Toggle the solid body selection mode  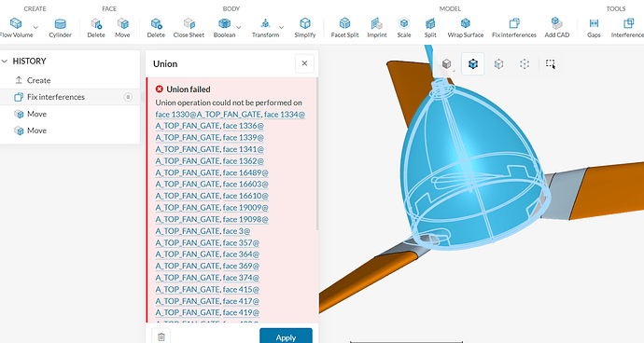447,63
